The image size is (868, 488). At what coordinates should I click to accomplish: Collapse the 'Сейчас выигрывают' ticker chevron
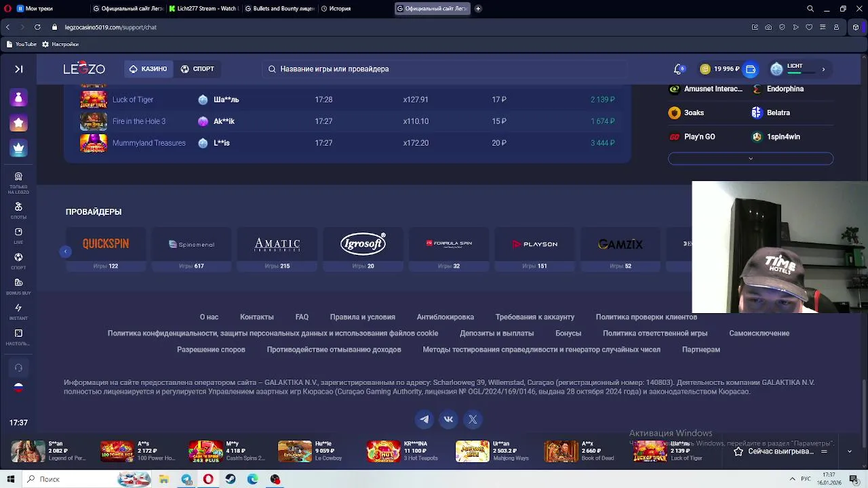click(849, 451)
